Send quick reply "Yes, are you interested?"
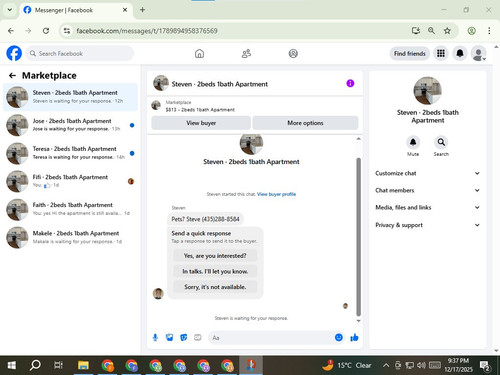This screenshot has width=500, height=375. (x=215, y=256)
